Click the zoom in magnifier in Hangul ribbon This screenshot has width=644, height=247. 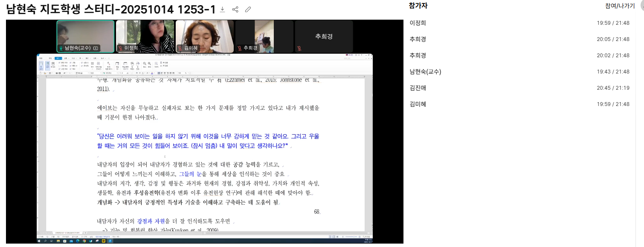[x=149, y=63]
